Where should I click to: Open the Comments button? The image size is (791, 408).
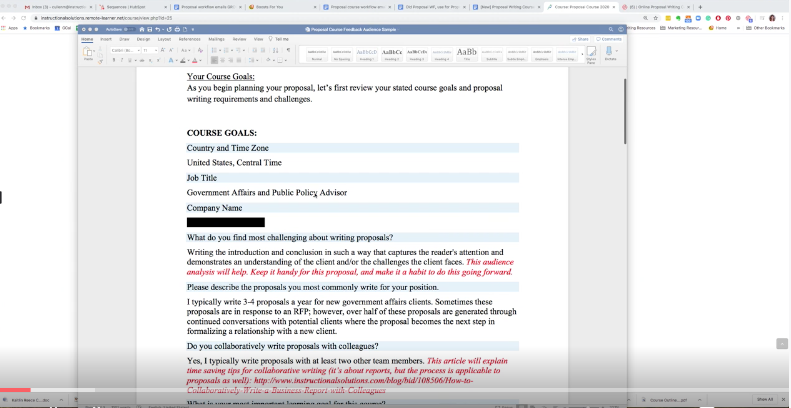pyautogui.click(x=608, y=39)
